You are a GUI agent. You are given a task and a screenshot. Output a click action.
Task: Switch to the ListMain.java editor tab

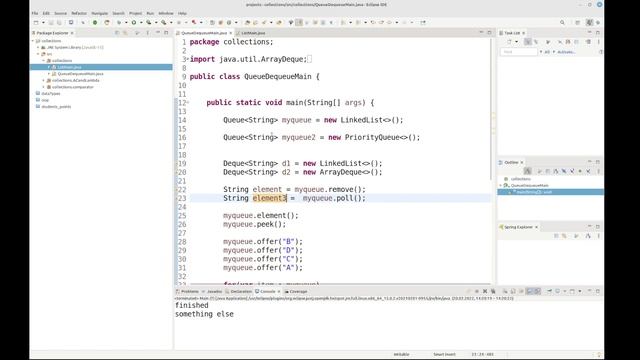tap(253, 33)
